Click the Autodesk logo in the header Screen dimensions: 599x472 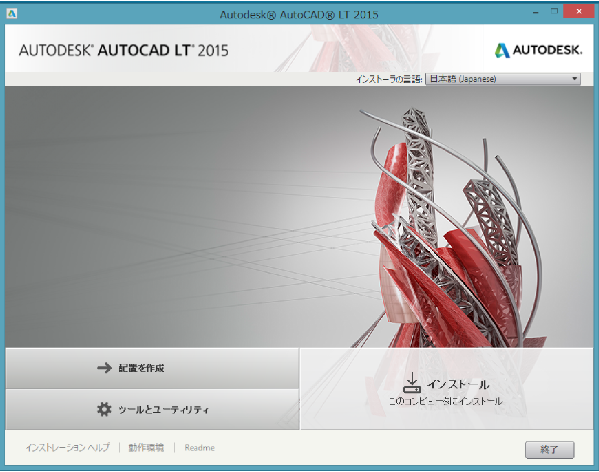538,50
